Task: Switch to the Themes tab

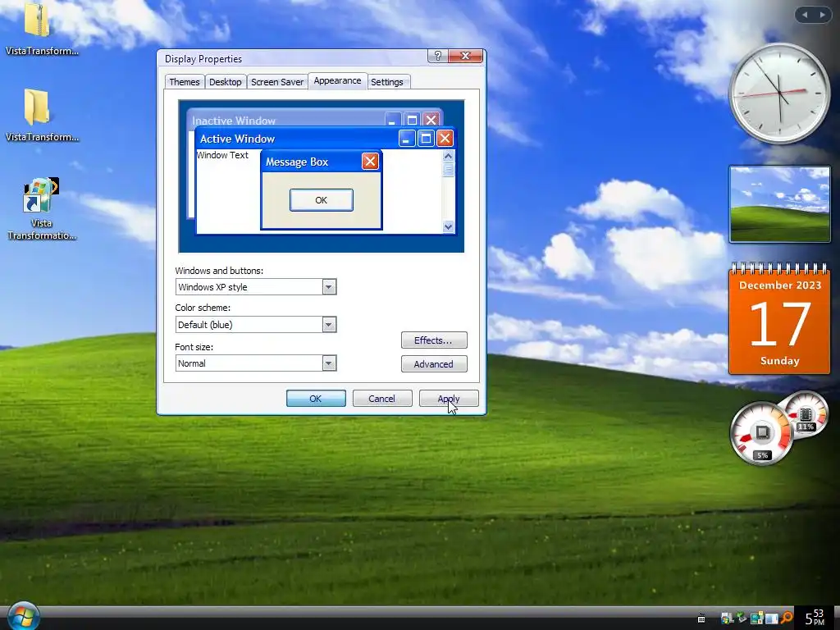Action: (185, 82)
